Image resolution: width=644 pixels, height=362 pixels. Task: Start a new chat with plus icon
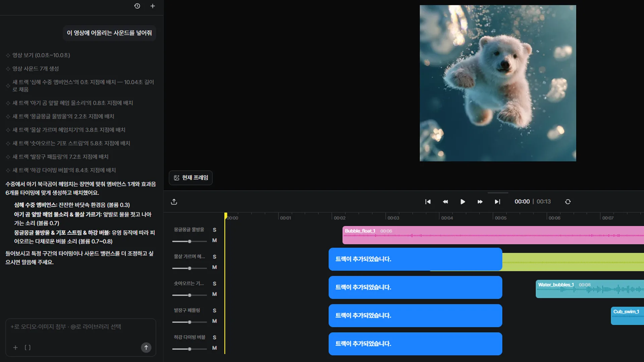[x=153, y=6]
